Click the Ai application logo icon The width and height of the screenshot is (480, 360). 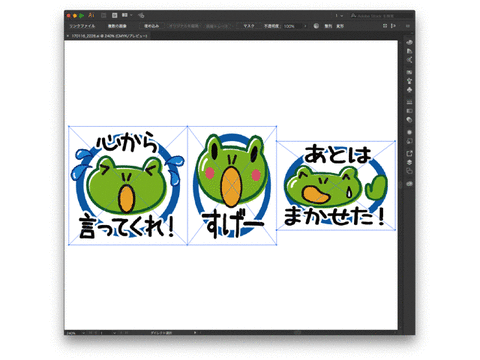[91, 15]
